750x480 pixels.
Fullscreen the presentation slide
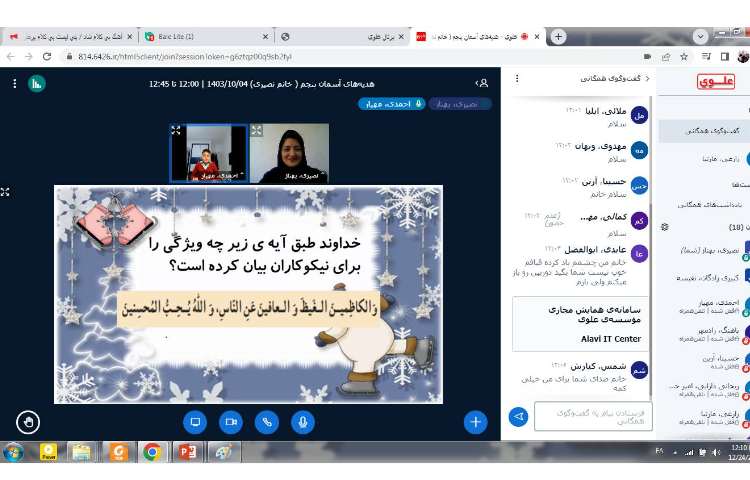[x=5, y=192]
